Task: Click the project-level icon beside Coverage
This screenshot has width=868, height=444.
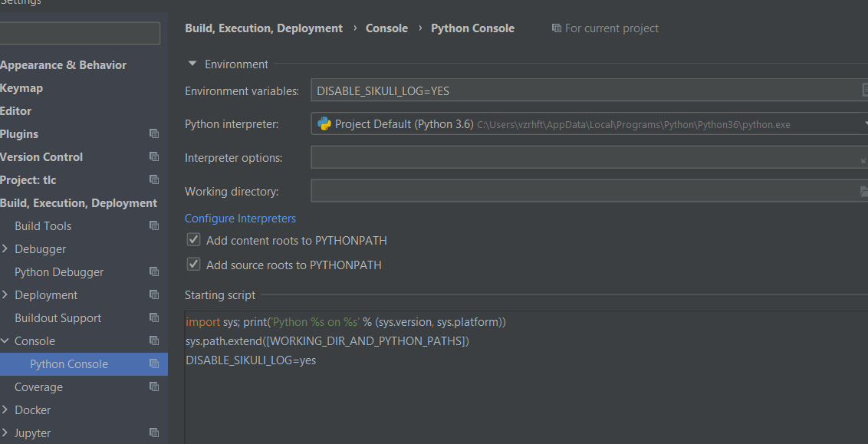Action: point(154,387)
